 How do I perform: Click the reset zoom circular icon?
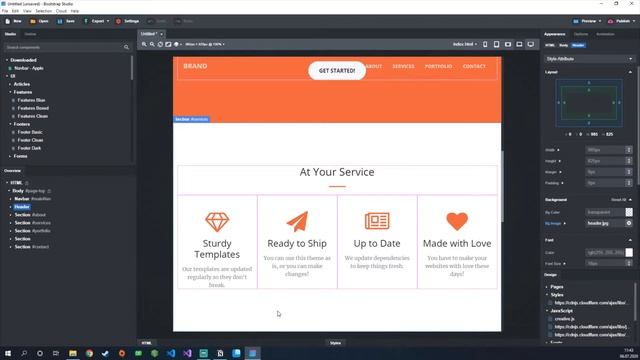point(160,44)
